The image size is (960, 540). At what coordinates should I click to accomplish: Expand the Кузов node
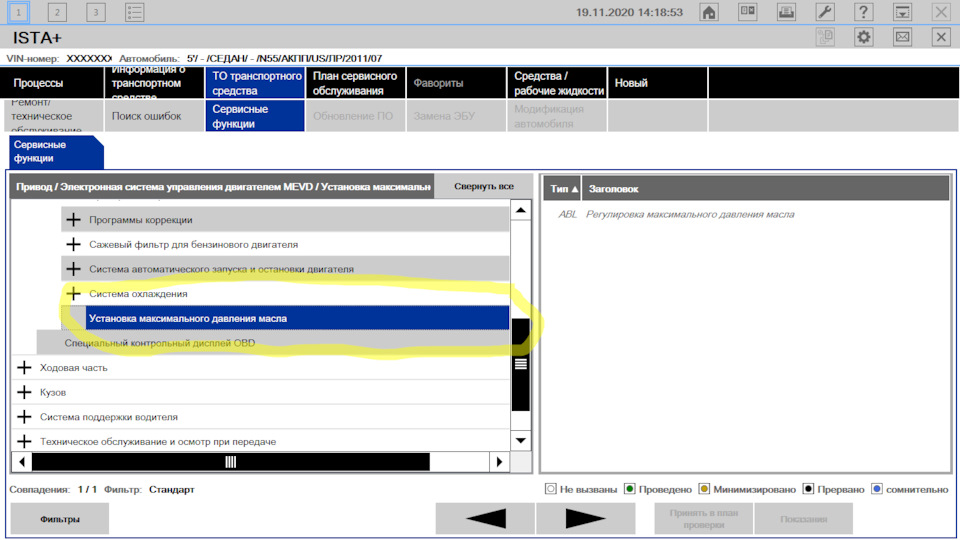click(24, 392)
